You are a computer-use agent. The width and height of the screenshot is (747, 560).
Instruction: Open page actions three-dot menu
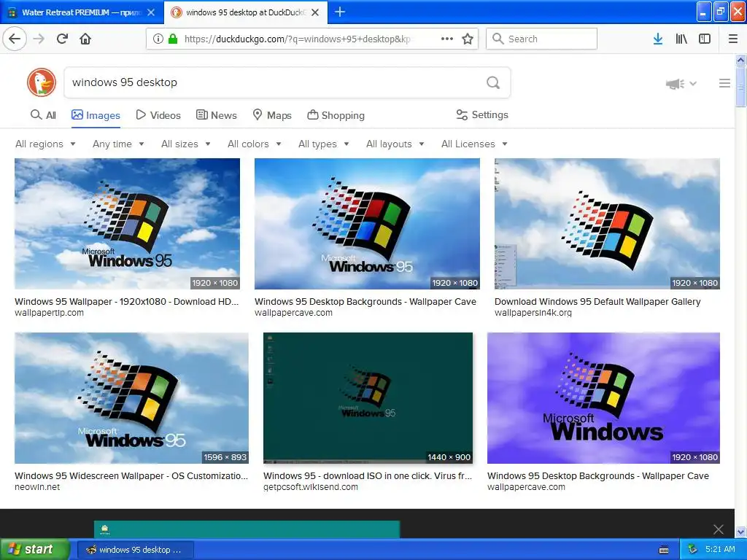tap(447, 39)
